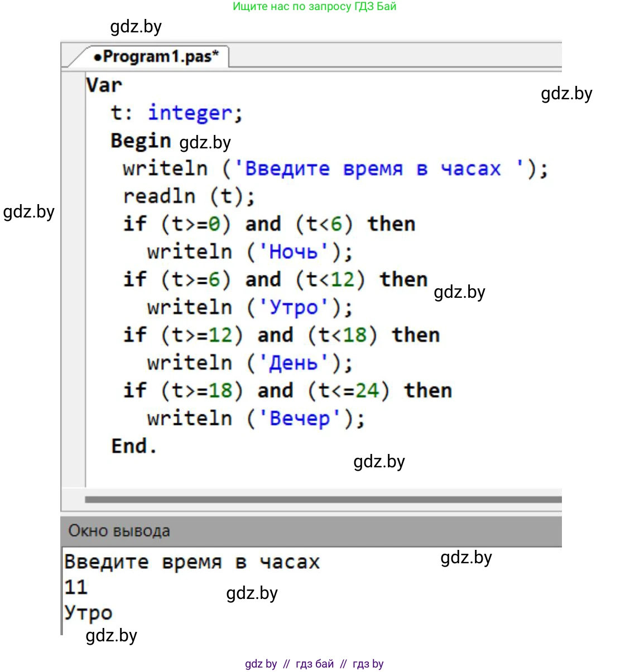Click the writeln ('Утро') statement
This screenshot has height=672, width=630.
pyautogui.click(x=249, y=307)
